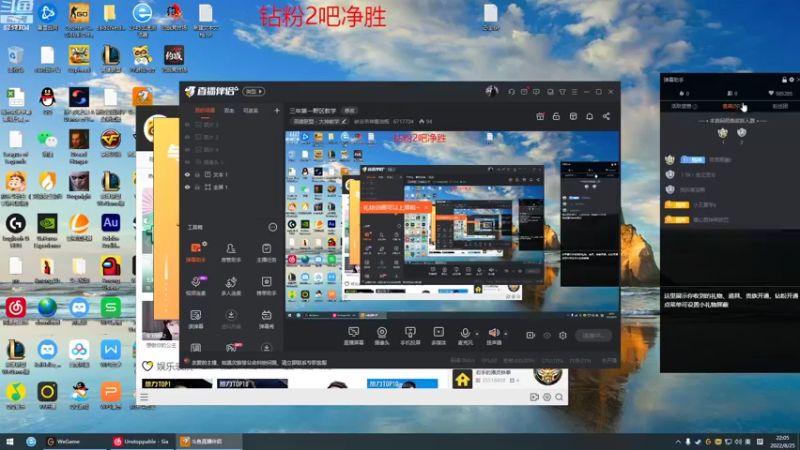Open the hamburger menu in title bar
The image size is (800, 450).
click(574, 92)
